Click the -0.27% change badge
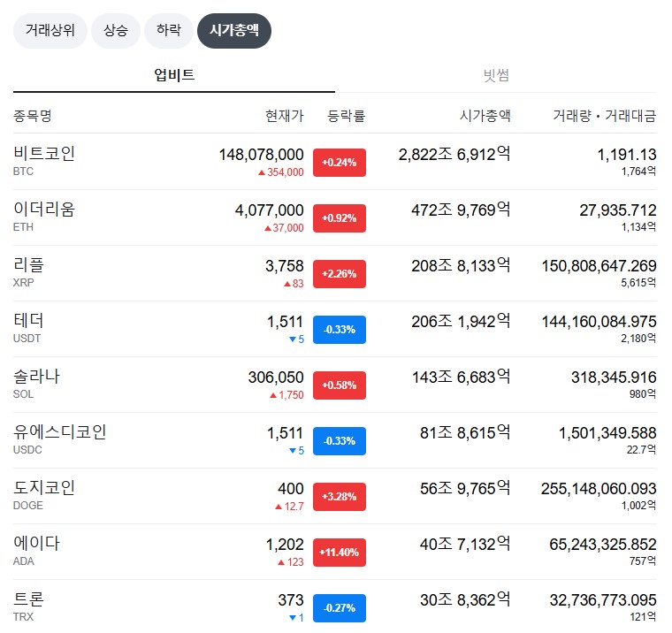Screen dimensions: 672x633 point(340,608)
